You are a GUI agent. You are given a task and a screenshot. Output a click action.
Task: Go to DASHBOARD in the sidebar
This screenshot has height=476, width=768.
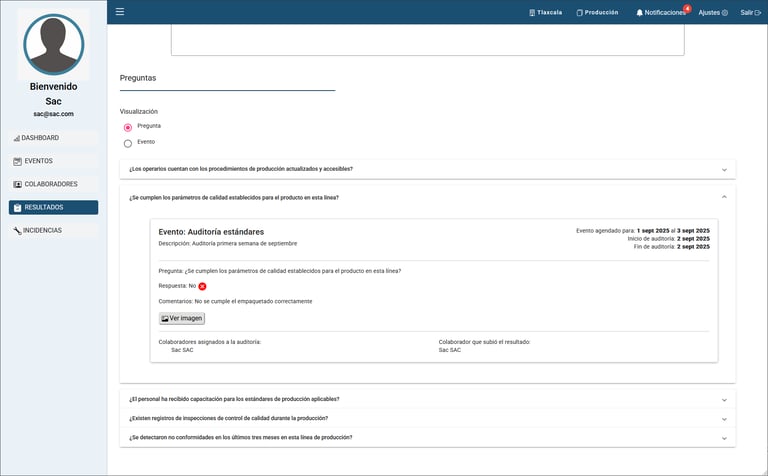tap(53, 138)
